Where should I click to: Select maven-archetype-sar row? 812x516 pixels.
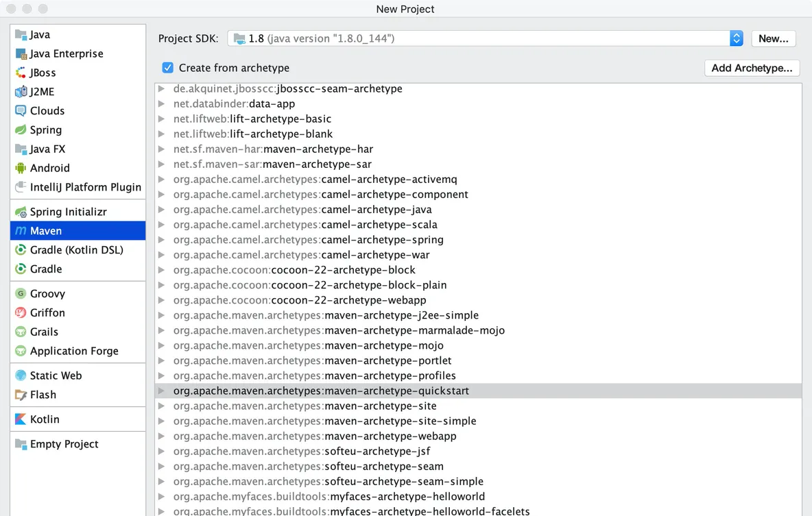tap(478, 164)
